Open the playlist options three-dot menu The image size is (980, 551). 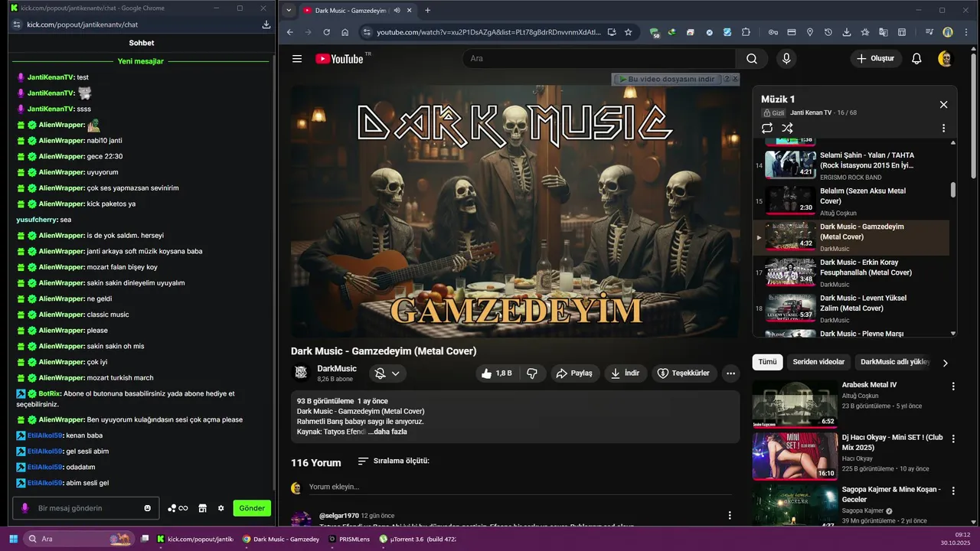coord(943,129)
